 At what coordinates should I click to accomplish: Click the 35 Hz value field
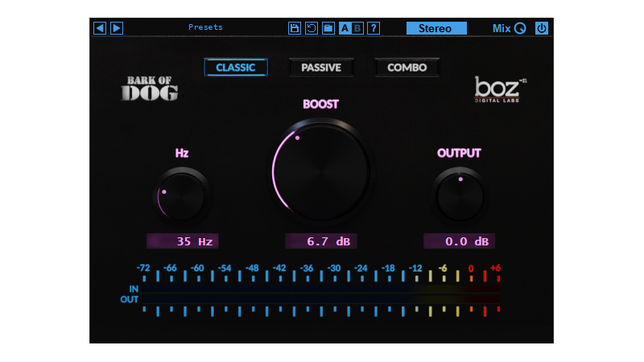point(182,241)
